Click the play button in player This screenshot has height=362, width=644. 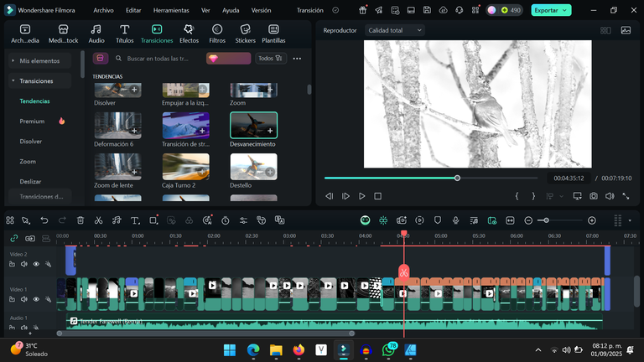pyautogui.click(x=362, y=196)
